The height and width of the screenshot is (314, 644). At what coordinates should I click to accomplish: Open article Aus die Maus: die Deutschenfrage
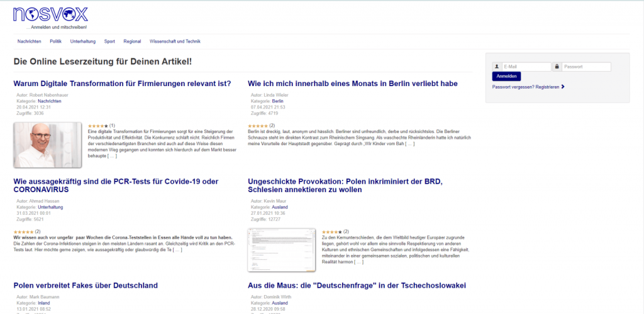pos(357,285)
